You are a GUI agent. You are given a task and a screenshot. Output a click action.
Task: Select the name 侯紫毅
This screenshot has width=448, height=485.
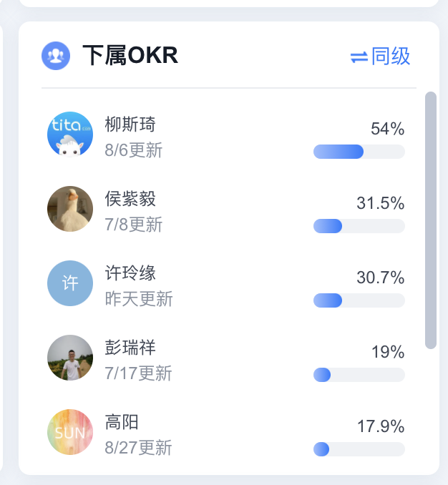pos(130,199)
